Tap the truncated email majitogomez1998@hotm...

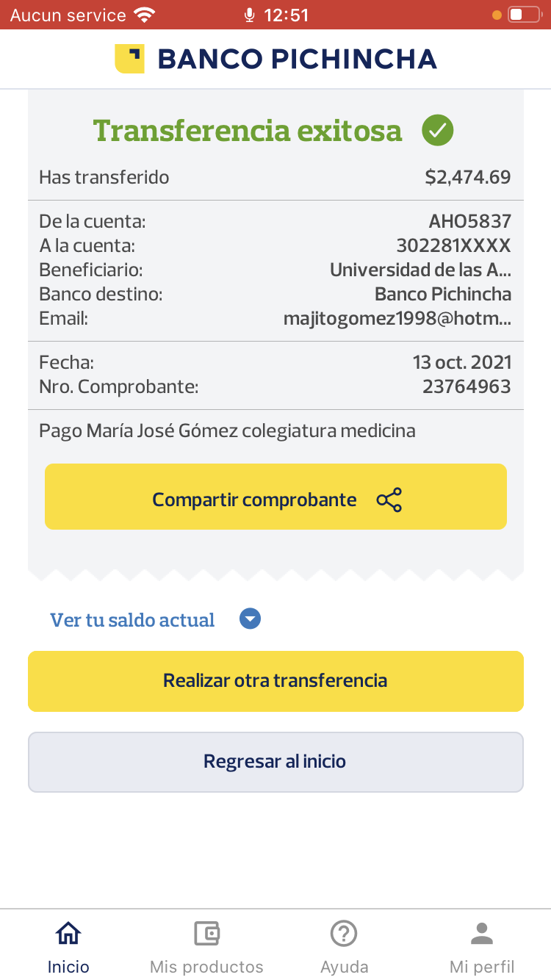(x=397, y=318)
